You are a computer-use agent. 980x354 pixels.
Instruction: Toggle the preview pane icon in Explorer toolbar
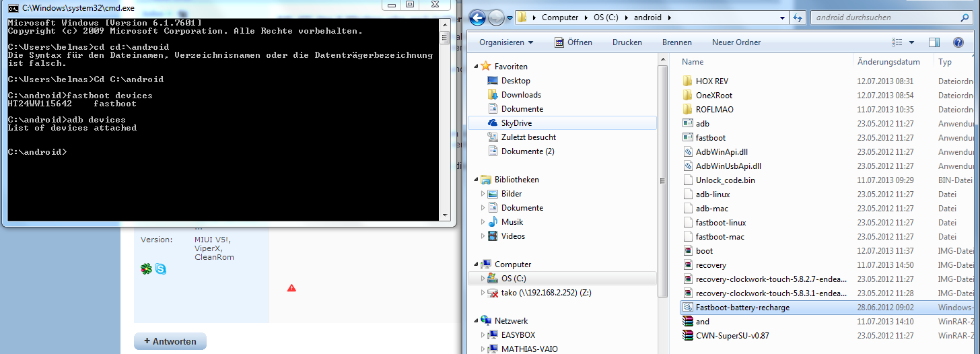(934, 42)
